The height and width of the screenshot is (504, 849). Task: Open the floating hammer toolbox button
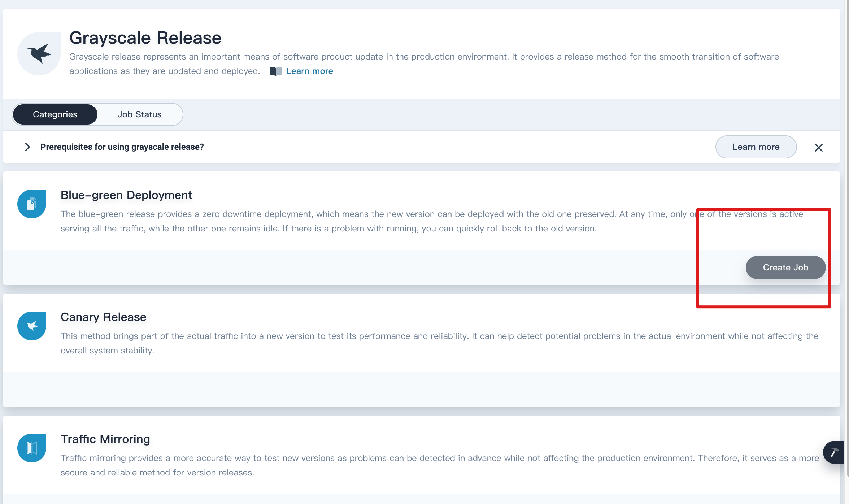coord(835,452)
